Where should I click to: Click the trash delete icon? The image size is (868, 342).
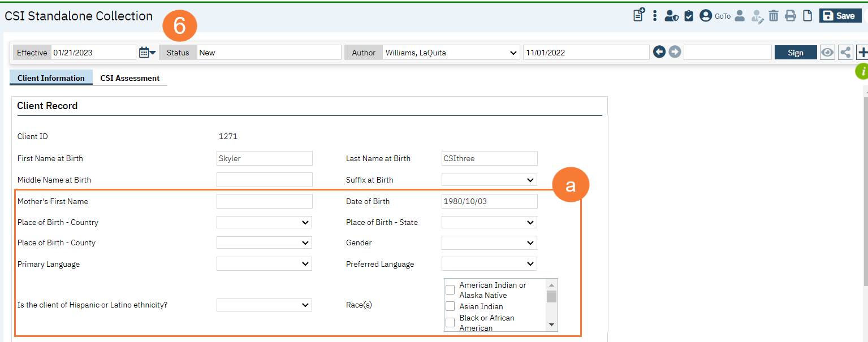point(774,16)
